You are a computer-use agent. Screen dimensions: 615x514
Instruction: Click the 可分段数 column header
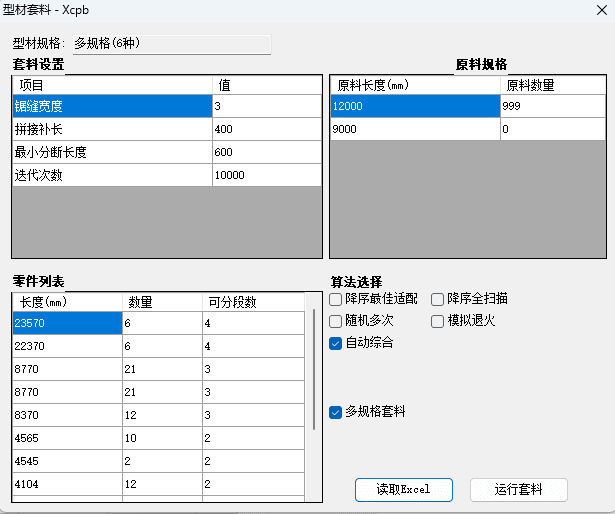tap(253, 302)
